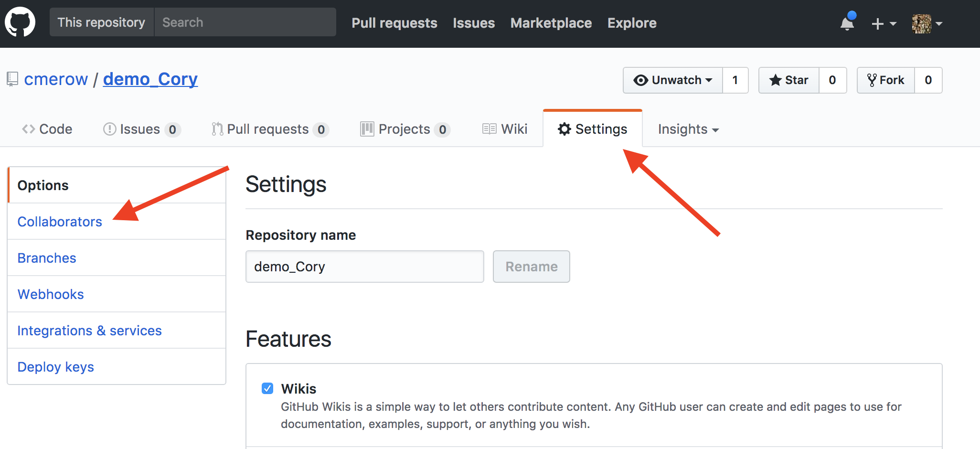Click the star icon in Star button
This screenshot has height=449, width=980.
coord(776,80)
